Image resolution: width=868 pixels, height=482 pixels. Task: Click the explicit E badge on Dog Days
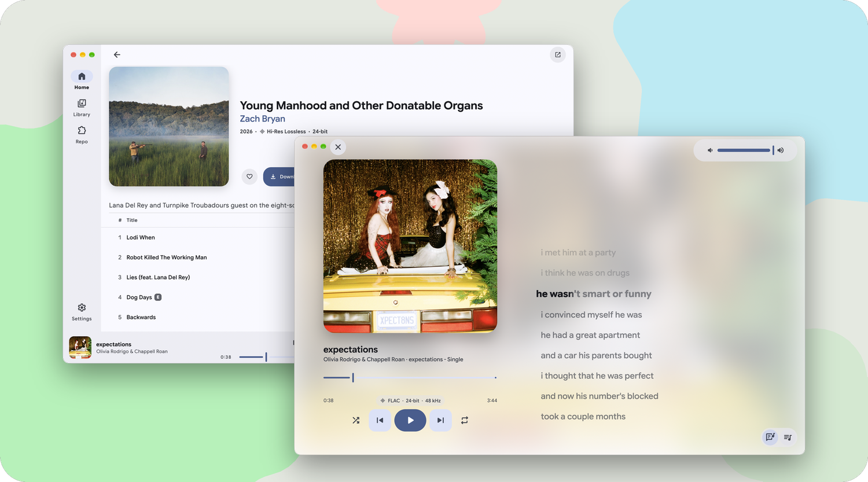158,297
